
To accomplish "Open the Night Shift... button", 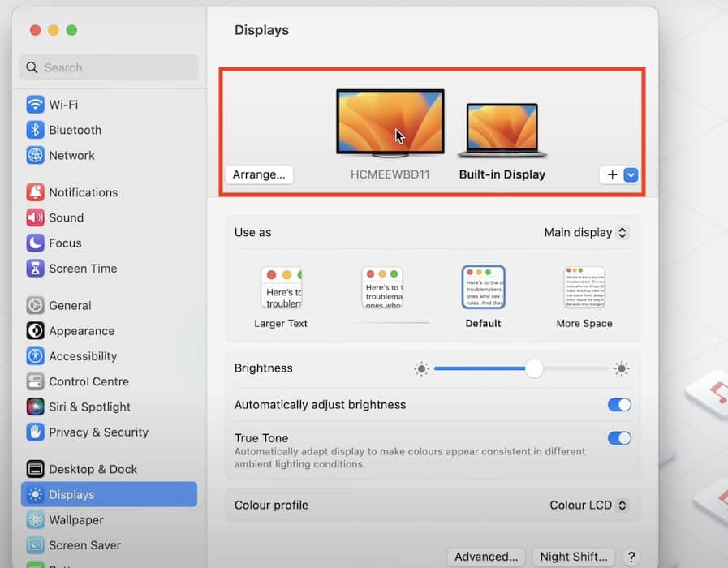I will [x=573, y=557].
